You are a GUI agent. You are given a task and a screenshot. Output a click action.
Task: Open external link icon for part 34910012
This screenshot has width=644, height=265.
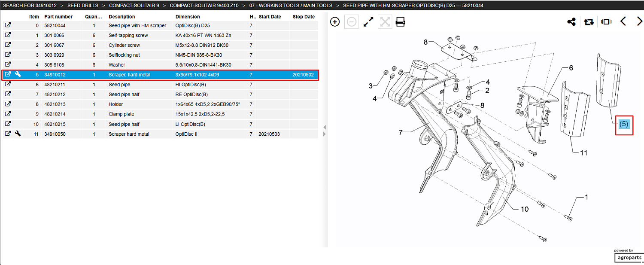click(x=8, y=75)
